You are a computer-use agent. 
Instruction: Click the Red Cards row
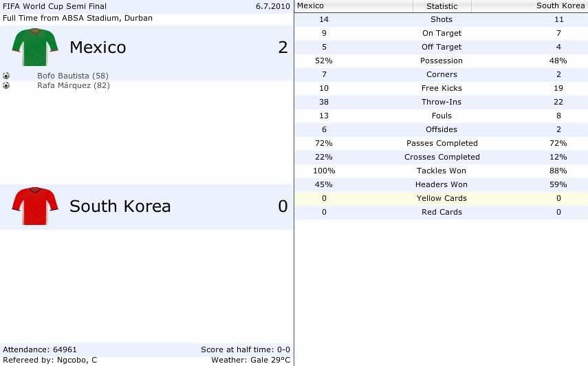[441, 213]
